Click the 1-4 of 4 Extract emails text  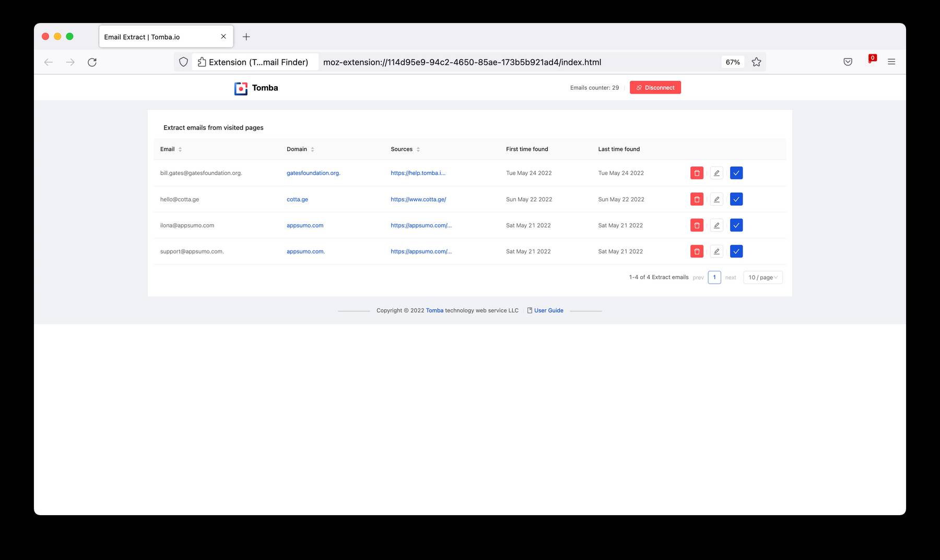point(659,277)
